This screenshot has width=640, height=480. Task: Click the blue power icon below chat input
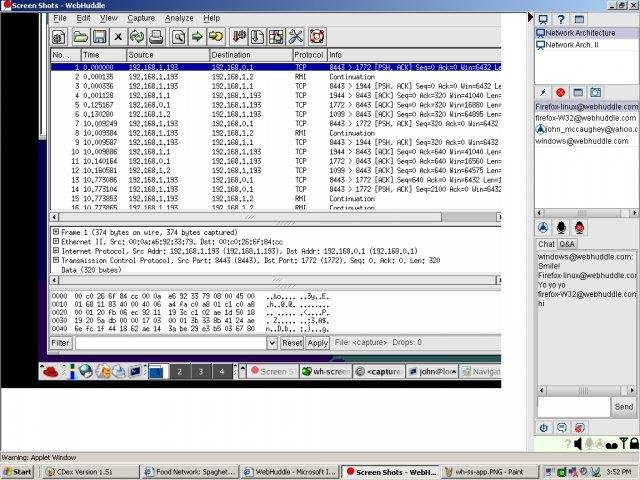click(543, 428)
